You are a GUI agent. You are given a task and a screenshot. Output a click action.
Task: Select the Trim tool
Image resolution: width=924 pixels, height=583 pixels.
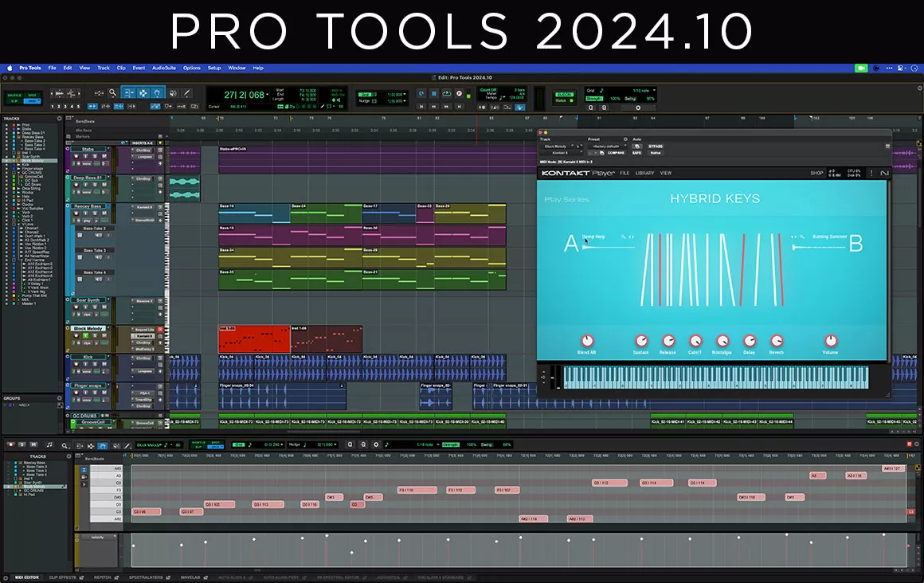(x=129, y=93)
